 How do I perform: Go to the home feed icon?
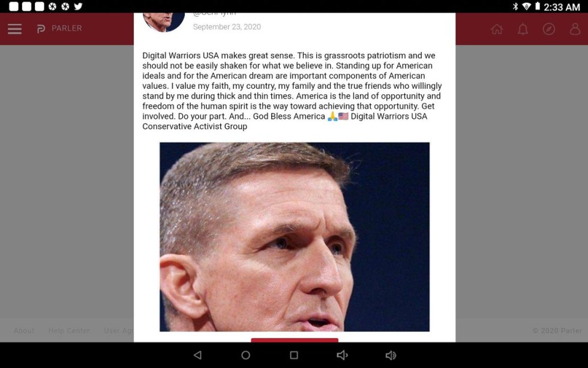pyautogui.click(x=497, y=29)
